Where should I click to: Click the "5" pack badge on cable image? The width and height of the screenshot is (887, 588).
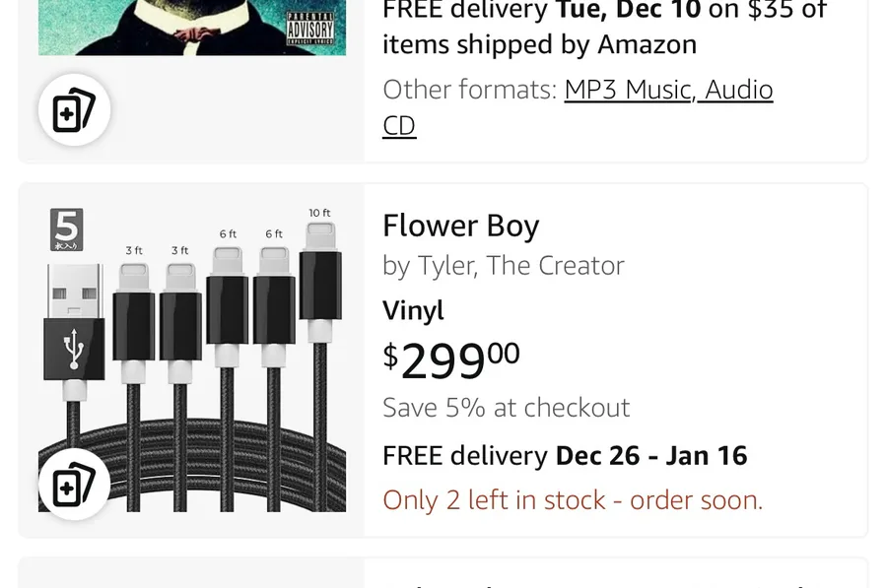point(67,229)
